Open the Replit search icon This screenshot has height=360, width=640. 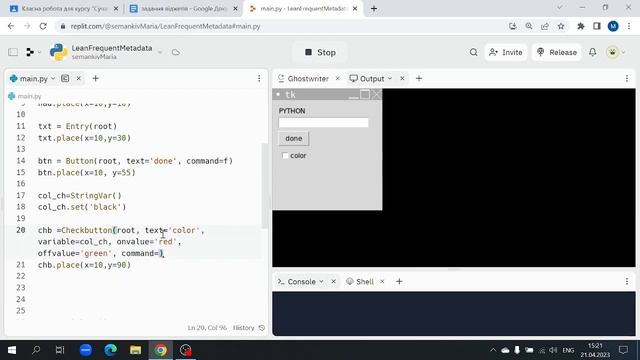(x=473, y=52)
